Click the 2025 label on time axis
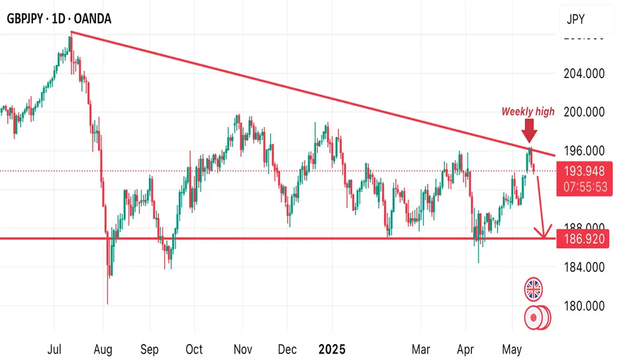 332,349
